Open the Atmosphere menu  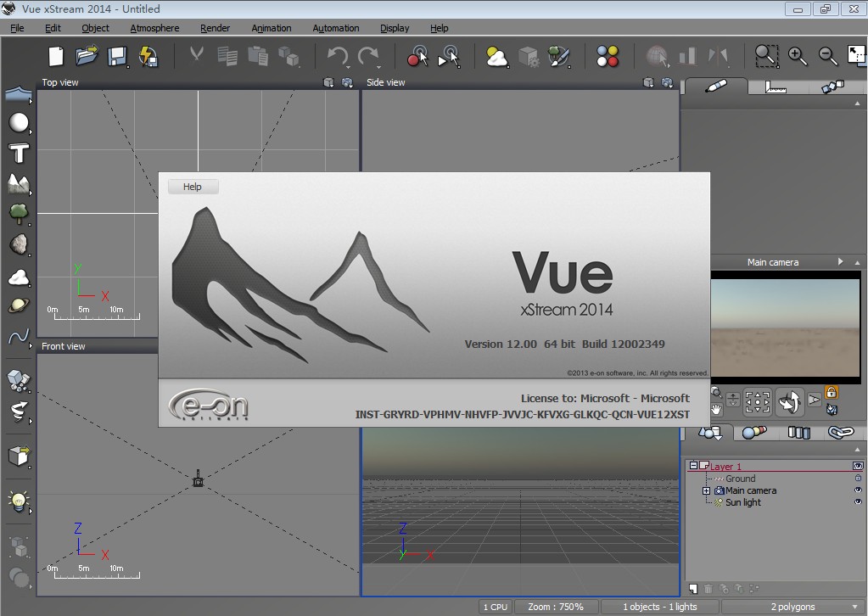(x=154, y=28)
